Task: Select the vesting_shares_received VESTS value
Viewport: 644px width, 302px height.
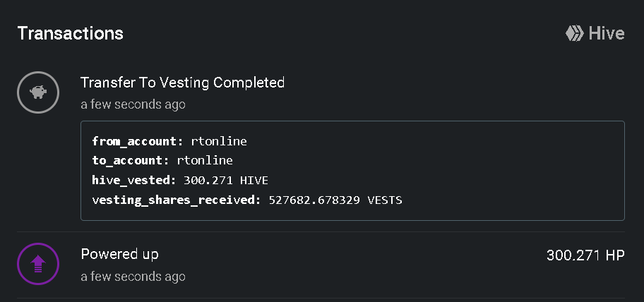Action: pos(335,200)
